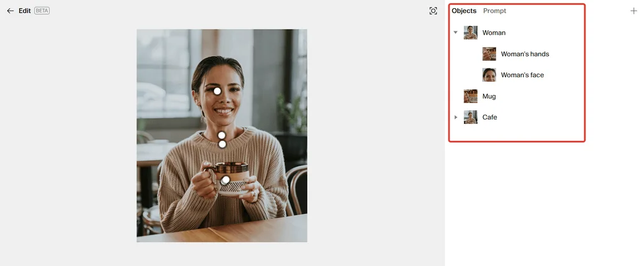Collapse the Woman object group

point(455,33)
